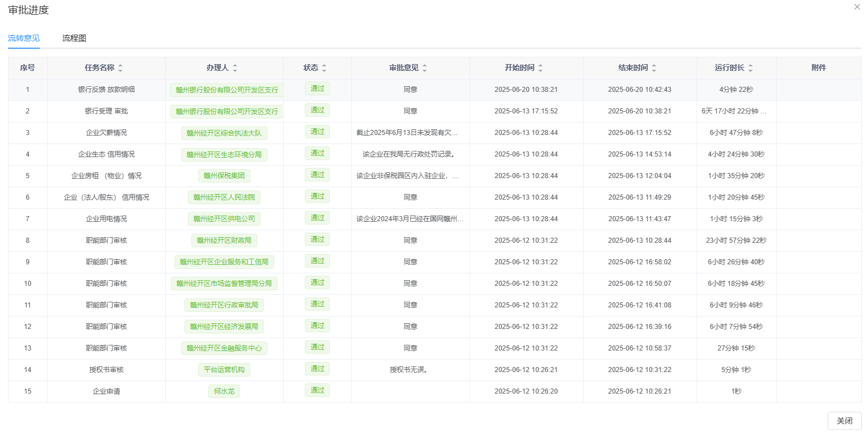The height and width of the screenshot is (439, 868).
Task: Click truncated duration in 银行受理 审批 row
Action: [736, 111]
